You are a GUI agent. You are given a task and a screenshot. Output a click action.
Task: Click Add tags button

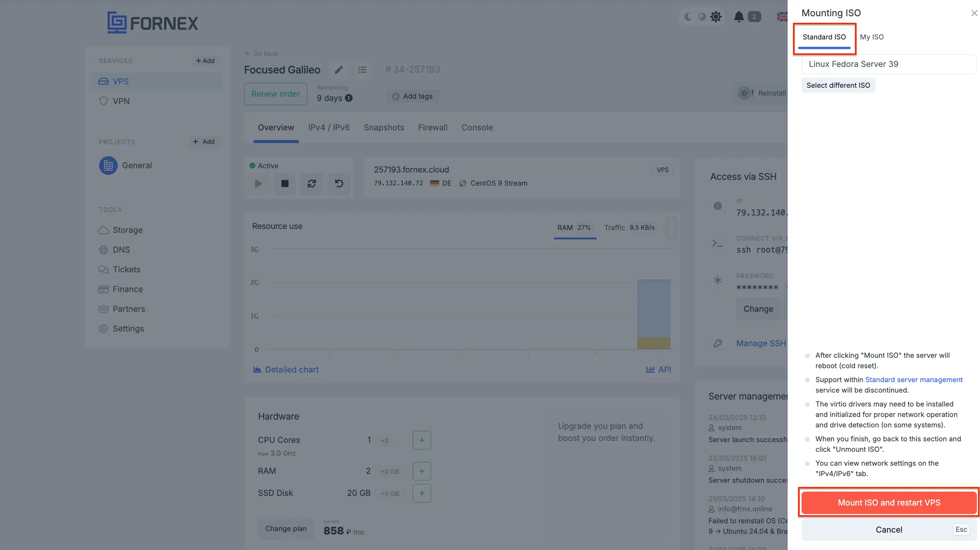click(412, 96)
